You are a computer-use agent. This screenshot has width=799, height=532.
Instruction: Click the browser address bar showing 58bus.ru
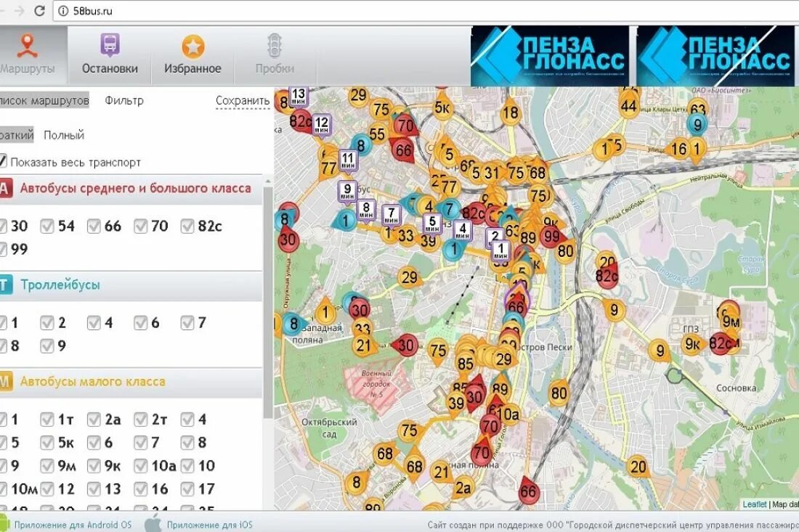(x=426, y=11)
